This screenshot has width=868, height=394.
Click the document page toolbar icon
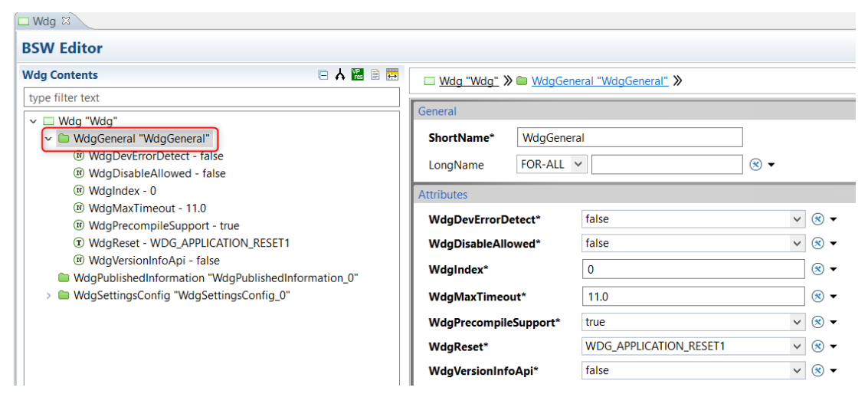[375, 75]
